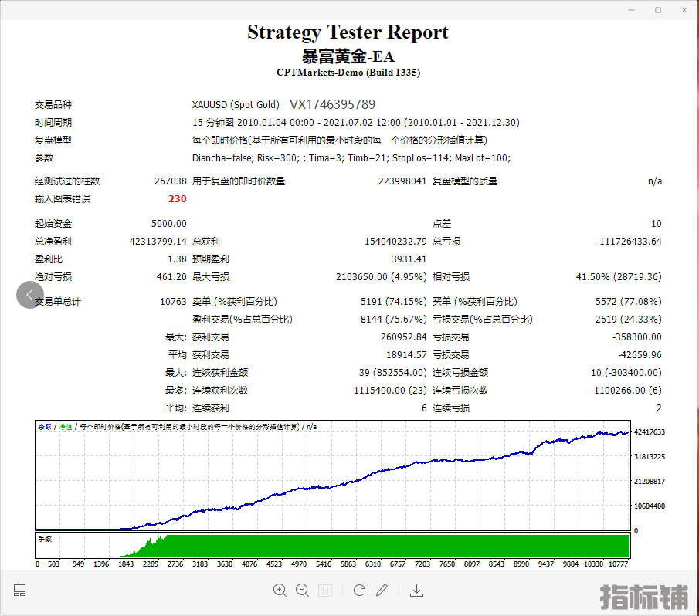The width and height of the screenshot is (699, 616).
Task: Click XAUUSD (Spot Gold) symbol text
Action: [x=236, y=105]
